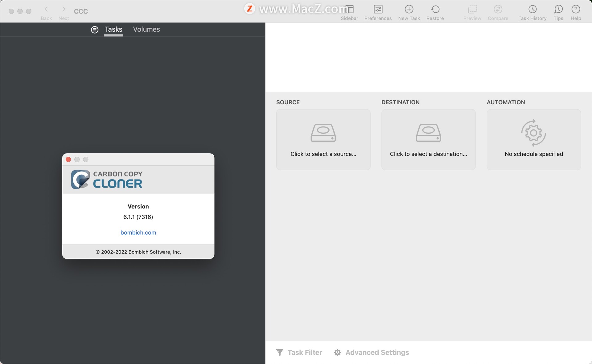This screenshot has height=364, width=592.
Task: Click the Version label in About dialog
Action: (138, 206)
